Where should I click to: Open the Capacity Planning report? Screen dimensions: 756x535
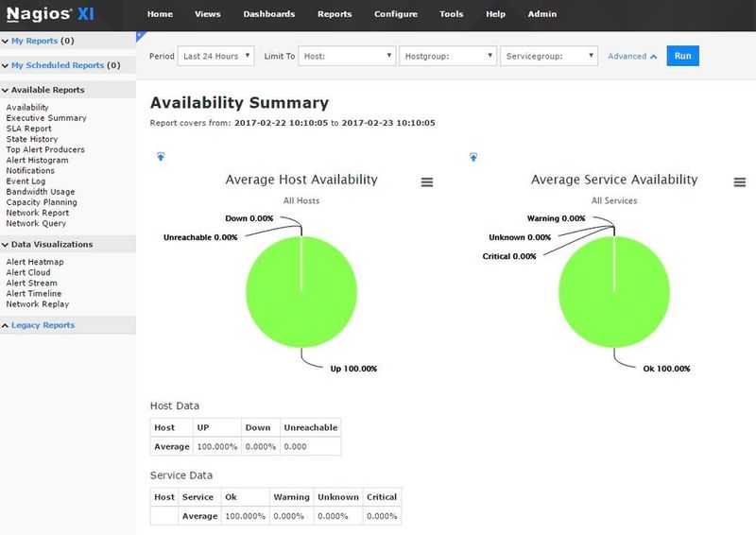pos(42,202)
